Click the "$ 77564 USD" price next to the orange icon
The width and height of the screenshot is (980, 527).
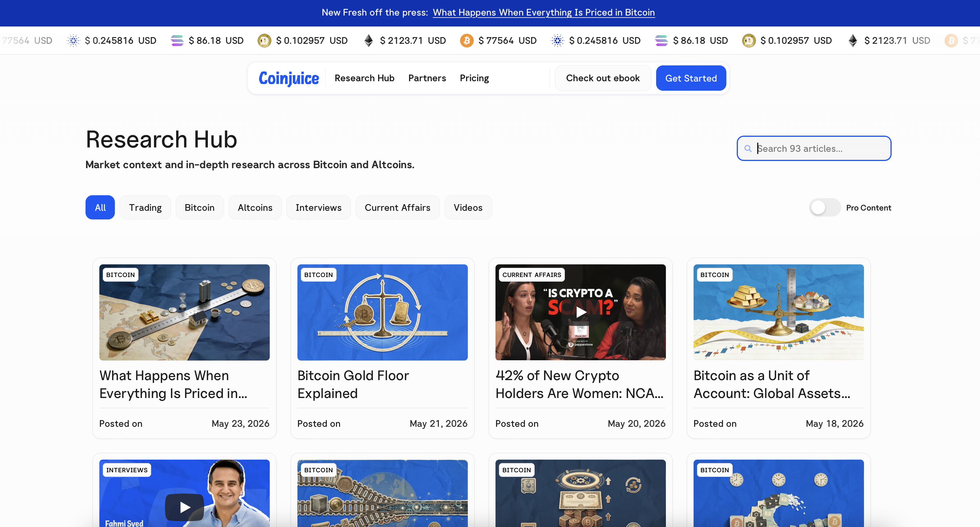click(x=508, y=40)
